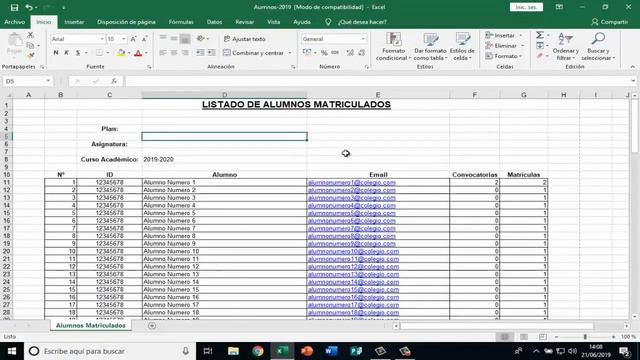This screenshot has height=360, width=640.
Task: Toggle left text alignment
Action: (163, 53)
